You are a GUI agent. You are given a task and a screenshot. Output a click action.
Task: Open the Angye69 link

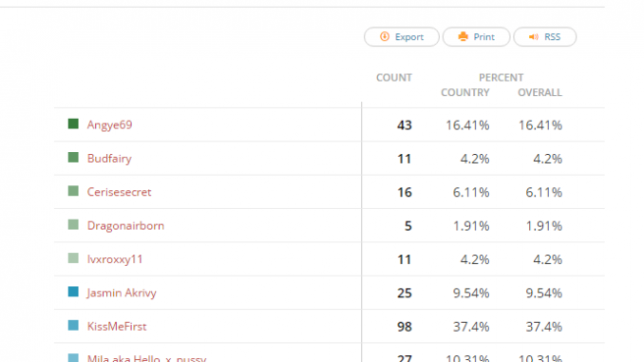[109, 124]
